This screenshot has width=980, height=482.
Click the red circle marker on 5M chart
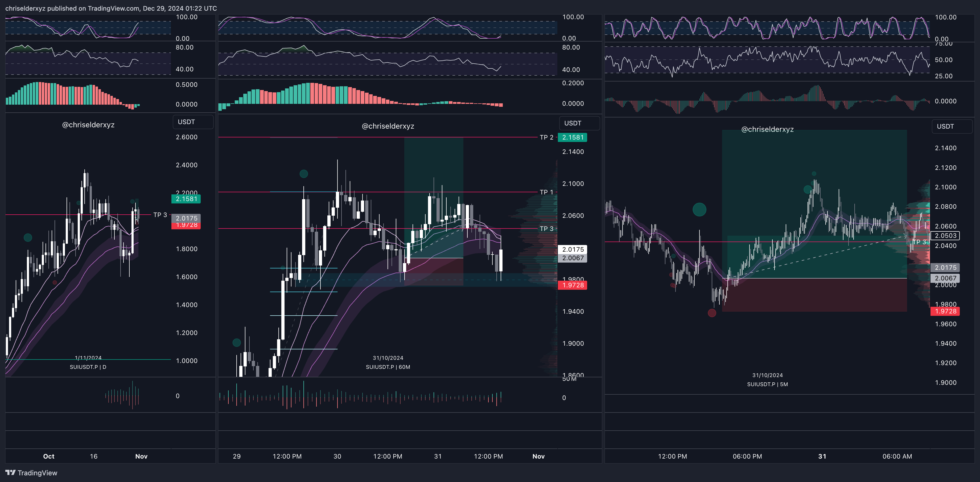712,313
